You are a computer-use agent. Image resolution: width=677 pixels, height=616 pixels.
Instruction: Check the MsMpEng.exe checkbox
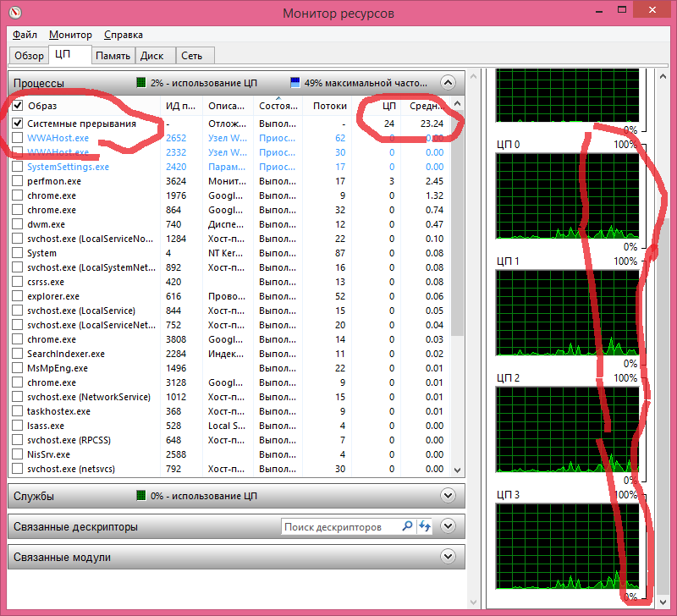pyautogui.click(x=17, y=368)
